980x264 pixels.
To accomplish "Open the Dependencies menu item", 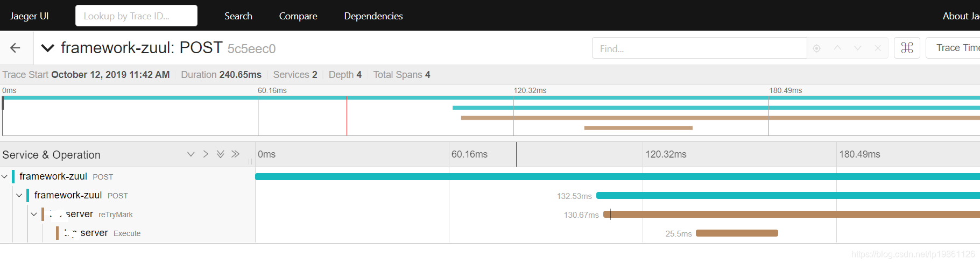I will click(373, 16).
